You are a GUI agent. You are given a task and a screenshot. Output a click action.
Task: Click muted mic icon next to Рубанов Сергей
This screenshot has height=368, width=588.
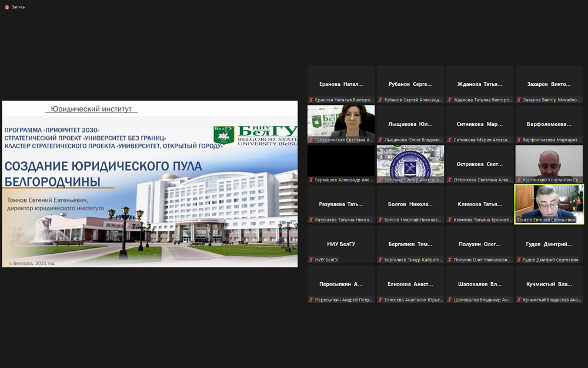380,100
